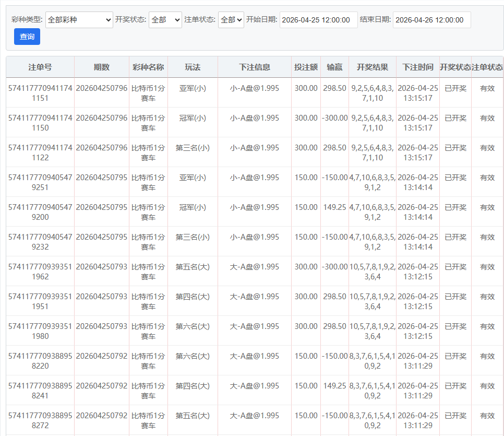Screen dimensions: 504x436
Task: Click the 注单状态 table column header
Action: click(487, 67)
